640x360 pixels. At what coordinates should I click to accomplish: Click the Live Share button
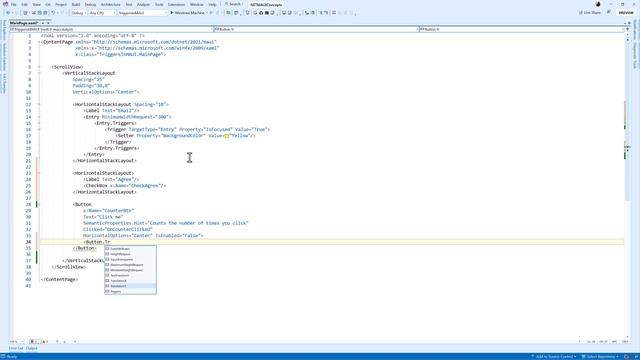pyautogui.click(x=589, y=13)
